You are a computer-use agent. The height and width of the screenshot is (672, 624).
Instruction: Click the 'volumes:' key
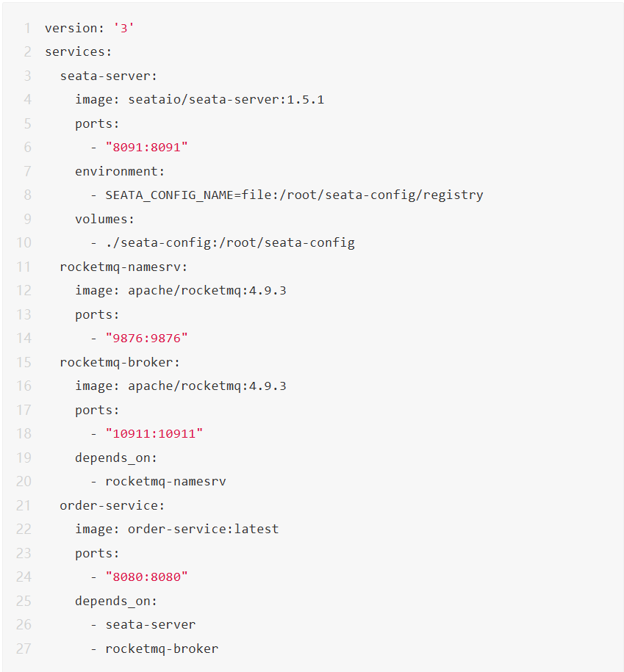[105, 219]
